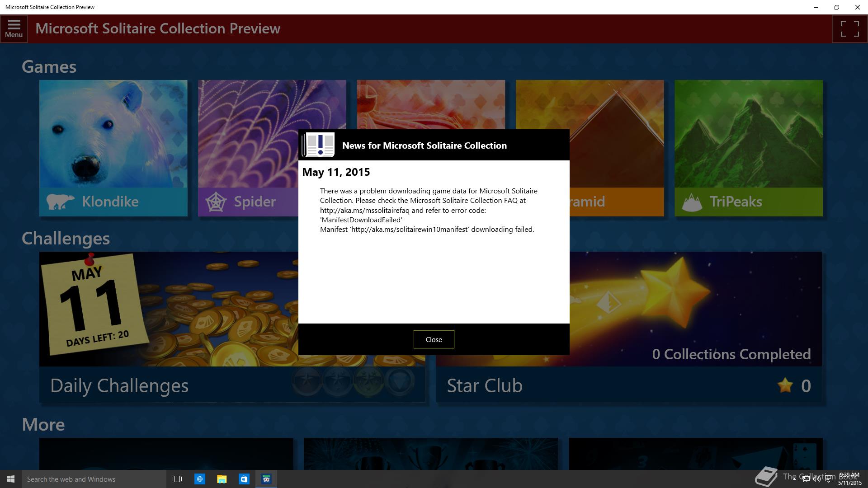The height and width of the screenshot is (488, 868).
Task: Open the volume control in system tray
Action: pos(817,479)
